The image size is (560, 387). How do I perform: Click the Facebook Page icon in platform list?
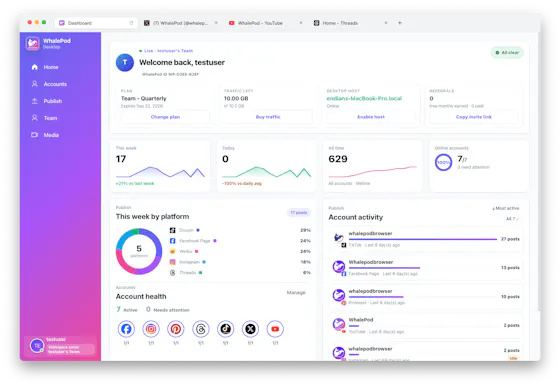pyautogui.click(x=172, y=241)
